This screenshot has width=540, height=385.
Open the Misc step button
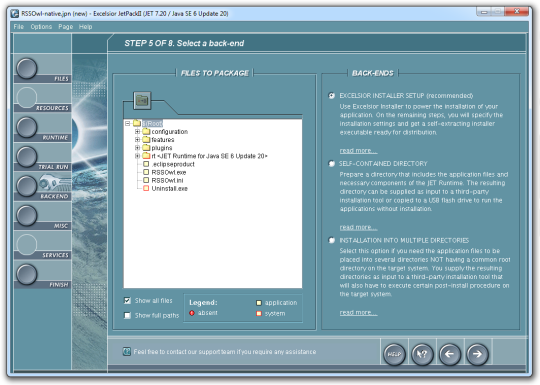[27, 216]
